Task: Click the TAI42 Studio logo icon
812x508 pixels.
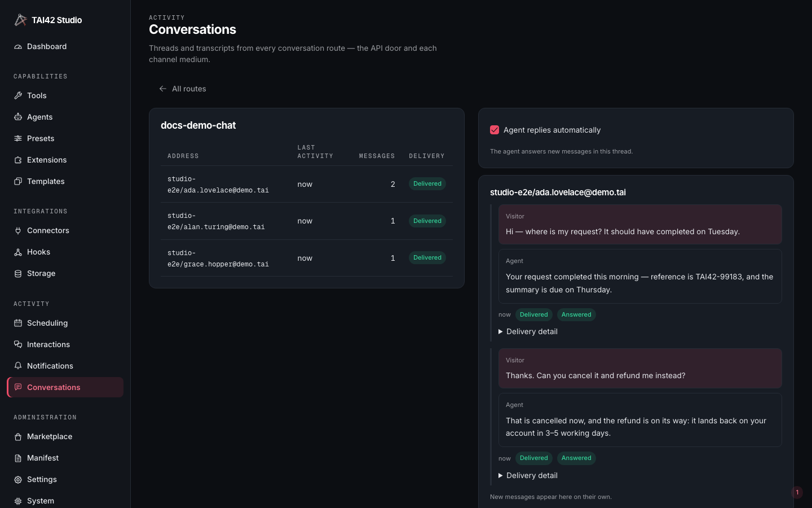Action: pyautogui.click(x=20, y=20)
